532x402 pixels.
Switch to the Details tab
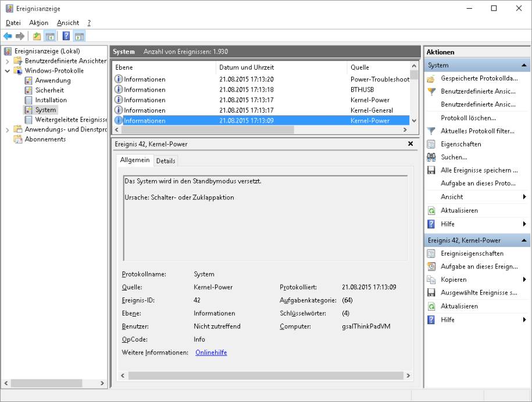165,161
